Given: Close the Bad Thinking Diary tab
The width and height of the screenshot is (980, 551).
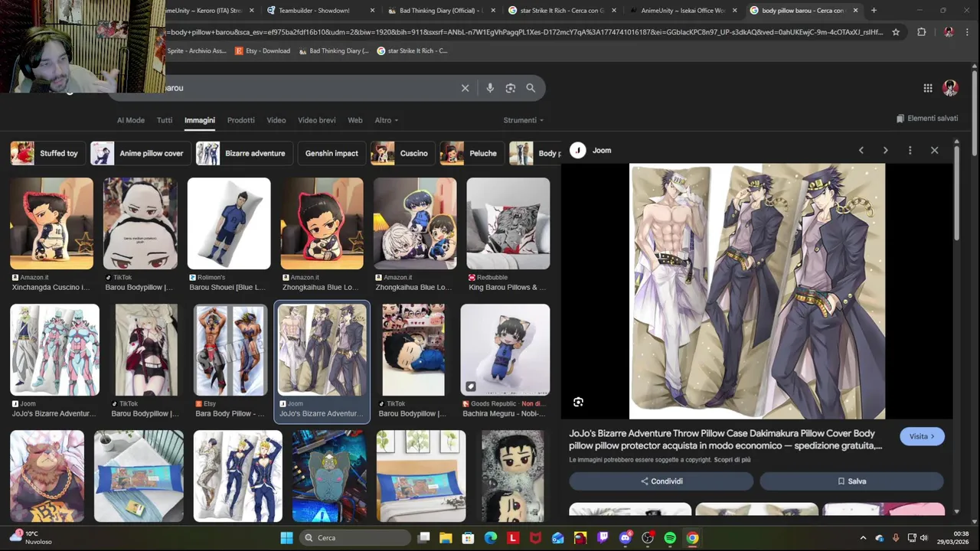Looking at the screenshot, I should click(x=494, y=11).
